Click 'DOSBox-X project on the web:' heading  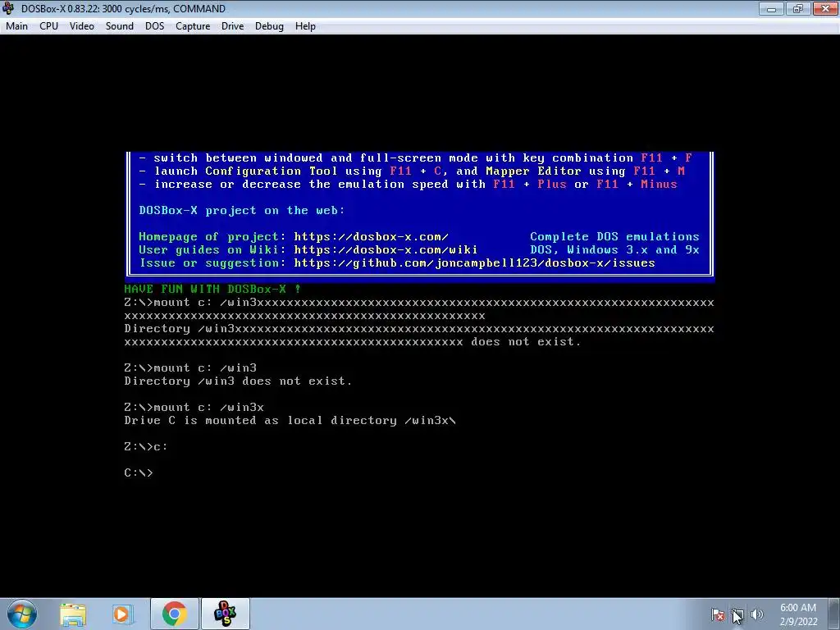(242, 211)
